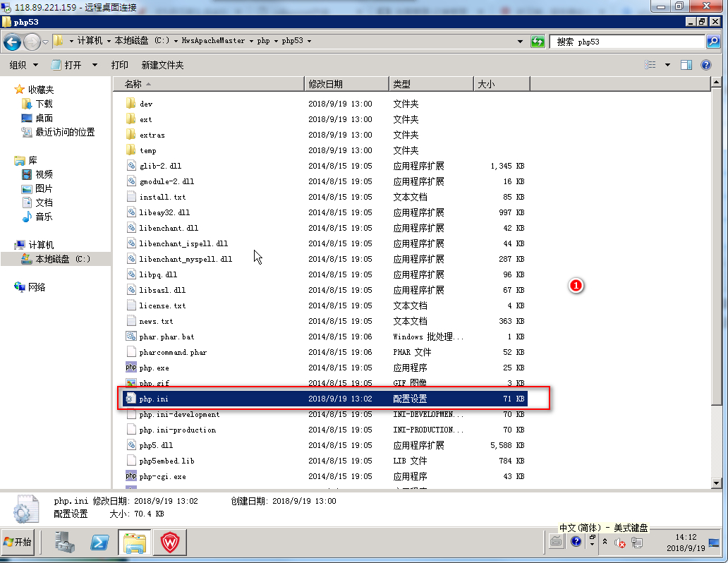Click the search magnifier icon
The height and width of the screenshot is (563, 728).
(x=713, y=42)
